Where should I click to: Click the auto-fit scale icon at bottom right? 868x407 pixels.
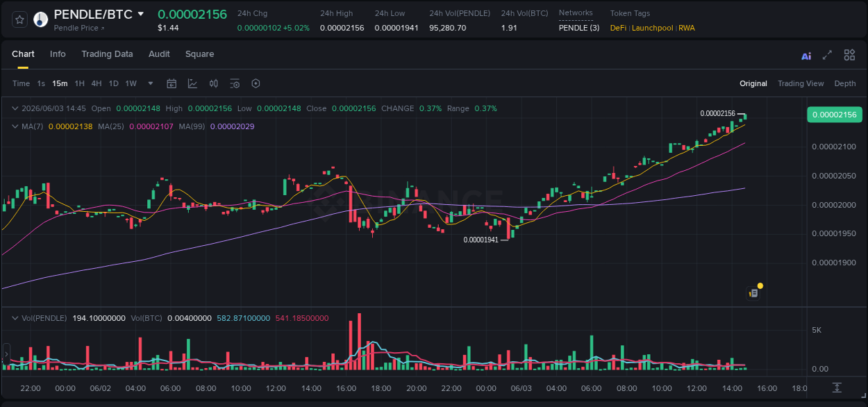click(837, 388)
